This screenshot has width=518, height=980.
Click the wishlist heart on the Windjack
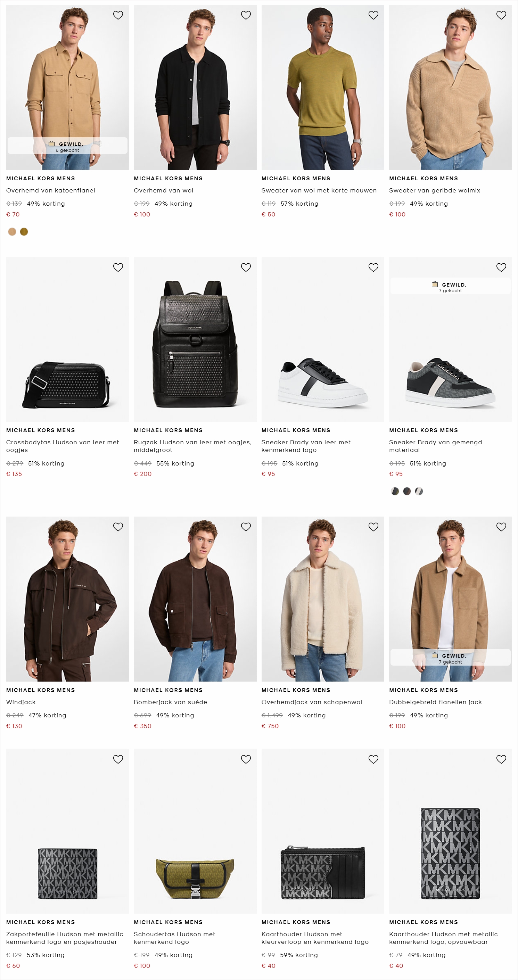118,527
